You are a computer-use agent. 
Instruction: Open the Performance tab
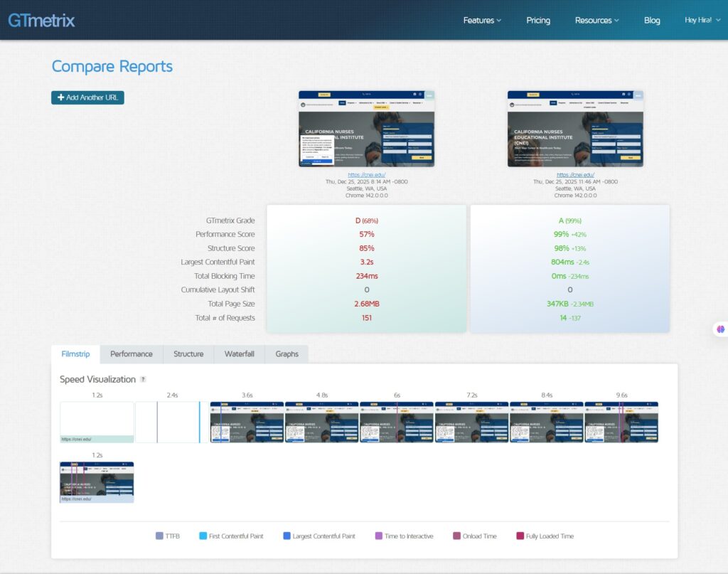131,354
